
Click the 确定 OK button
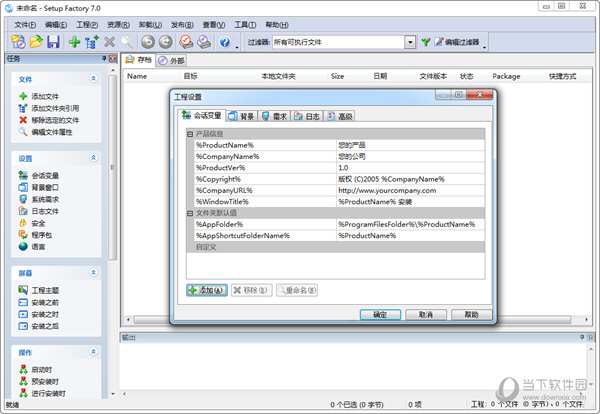point(380,315)
